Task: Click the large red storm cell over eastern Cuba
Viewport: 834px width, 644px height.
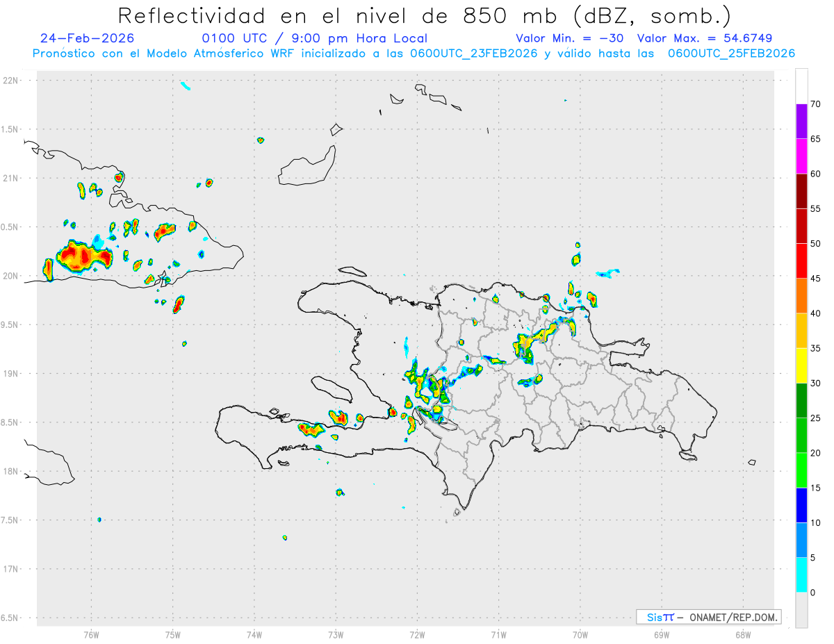Action: (83, 256)
